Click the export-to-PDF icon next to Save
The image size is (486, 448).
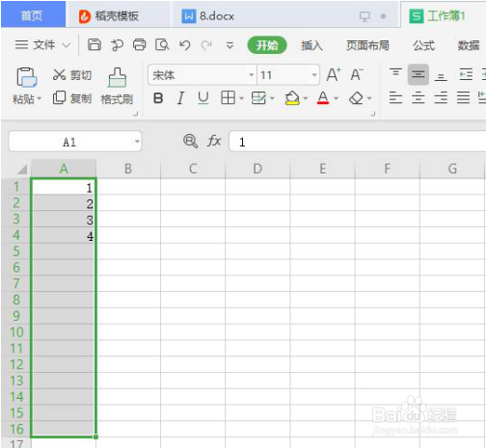point(117,44)
